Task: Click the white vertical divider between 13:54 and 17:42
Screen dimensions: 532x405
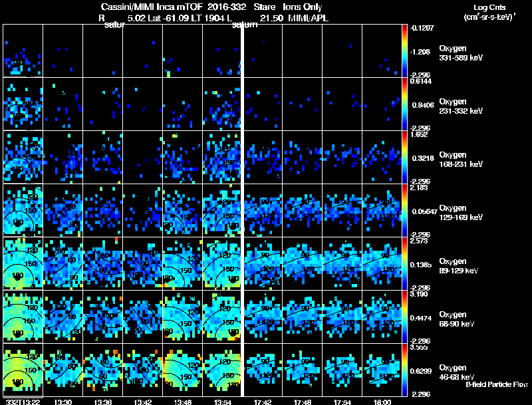Action: [243, 210]
